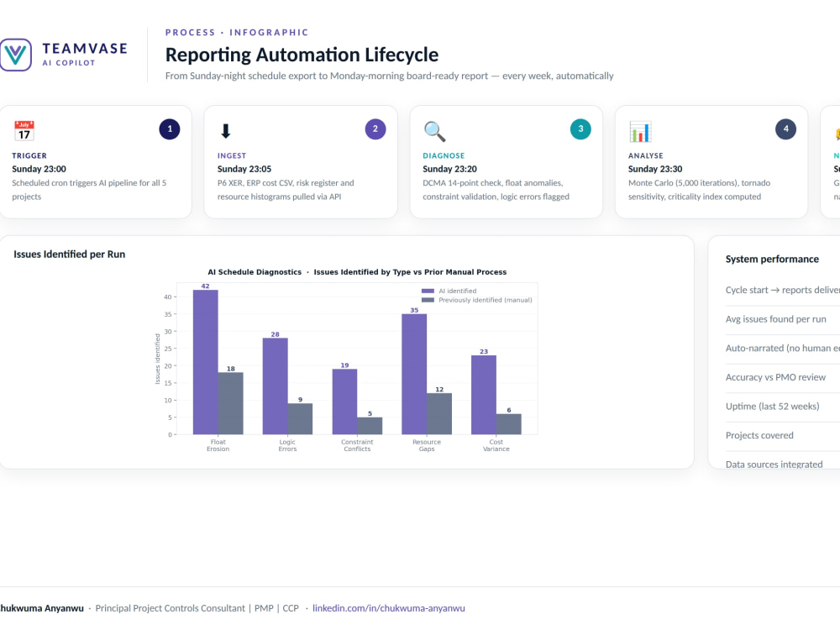
Task: Click the TeamVase V logo icon
Action: coord(15,55)
